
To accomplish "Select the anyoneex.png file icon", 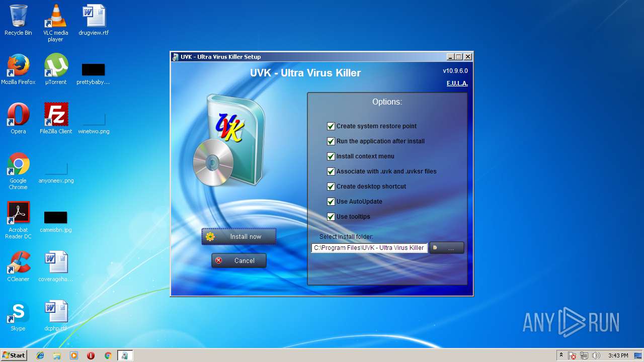I will pos(56,173).
